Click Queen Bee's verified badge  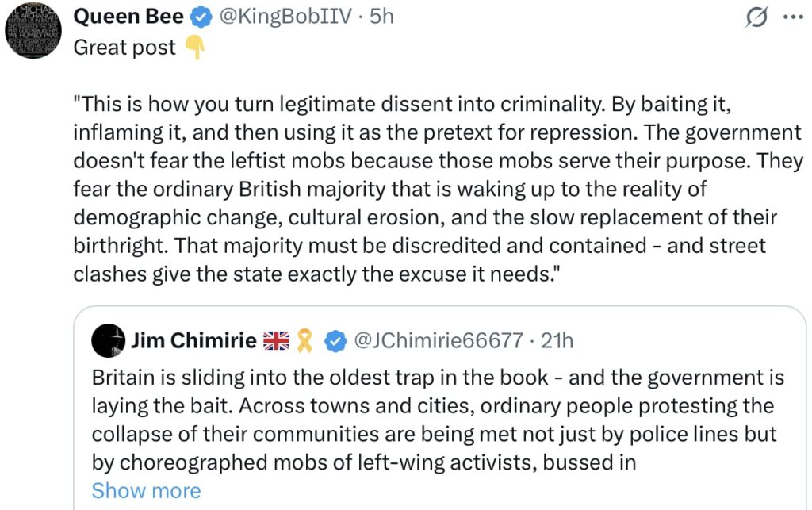coord(201,17)
